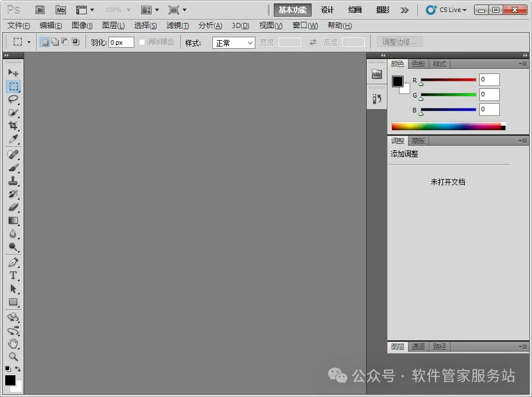Select the Spot Healing Brush tool

tap(13, 154)
